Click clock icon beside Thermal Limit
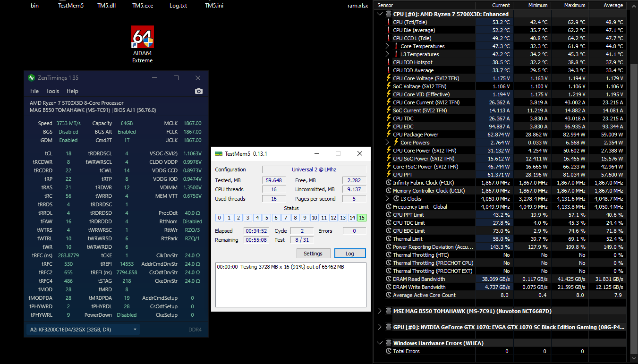Image resolution: width=638 pixels, height=364 pixels. click(x=389, y=239)
